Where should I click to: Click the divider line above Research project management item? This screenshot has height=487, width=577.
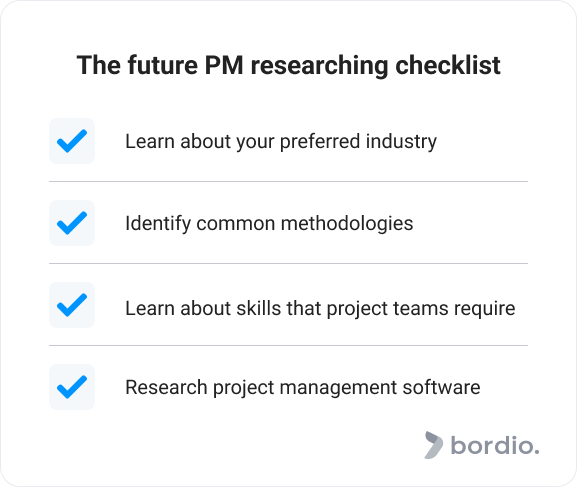point(288,346)
